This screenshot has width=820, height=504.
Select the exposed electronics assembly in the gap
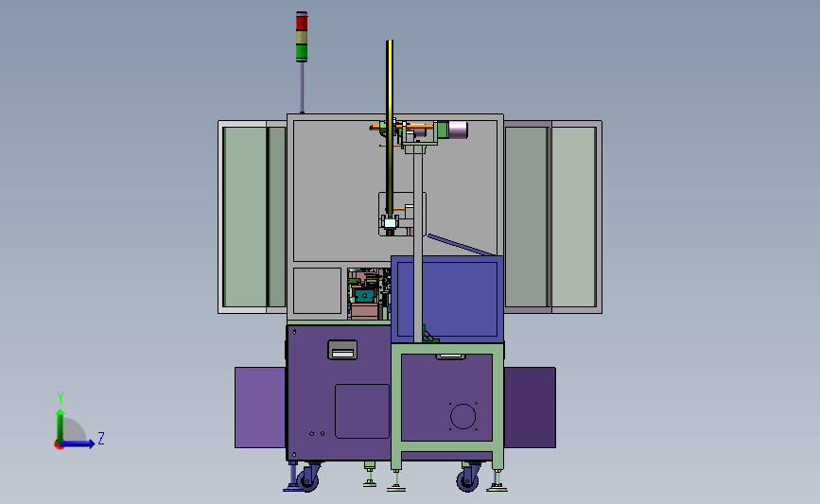coord(369,294)
